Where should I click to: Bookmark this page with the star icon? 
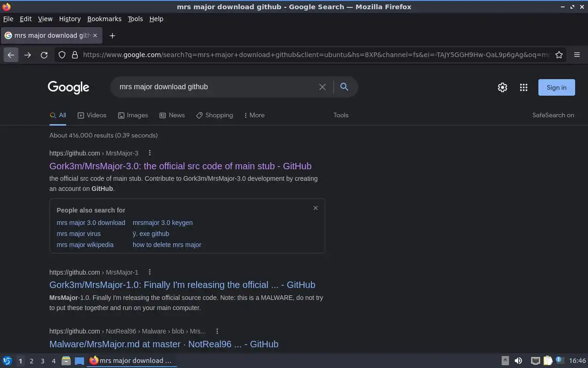(x=559, y=55)
